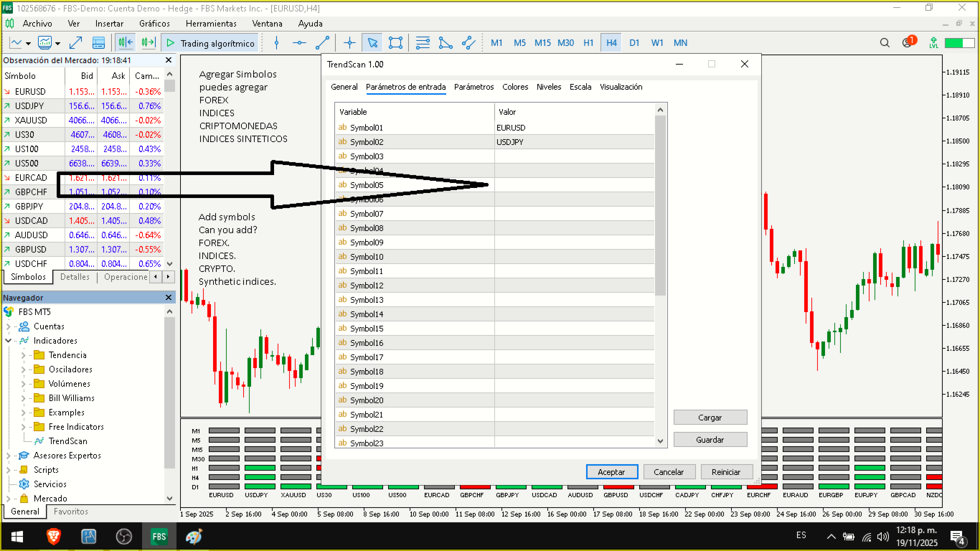This screenshot has width=980, height=551.
Task: Switch chart timeframe to W1
Action: coord(657,43)
